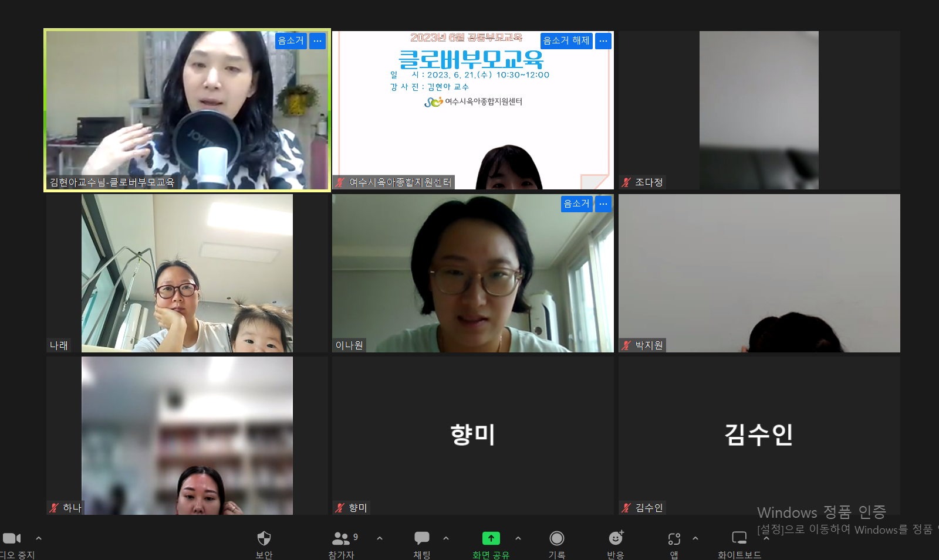Open the Security shield icon (보안)
This screenshot has width=939, height=560.
point(264,538)
